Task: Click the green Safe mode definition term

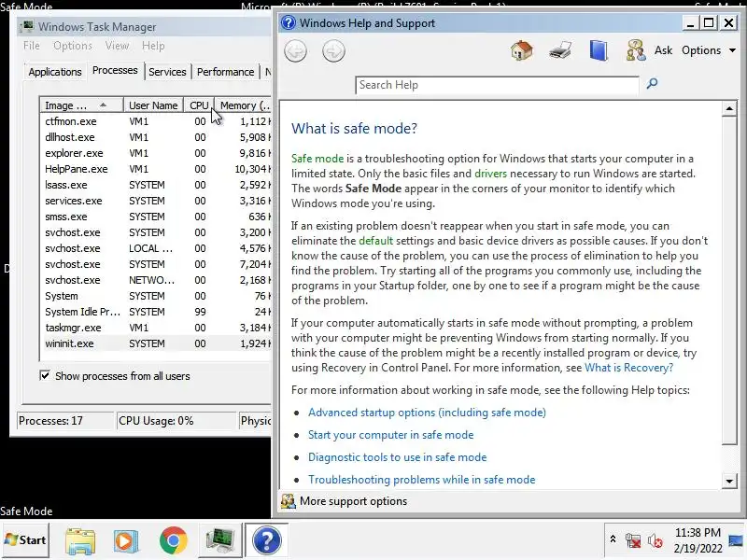Action: [x=317, y=159]
